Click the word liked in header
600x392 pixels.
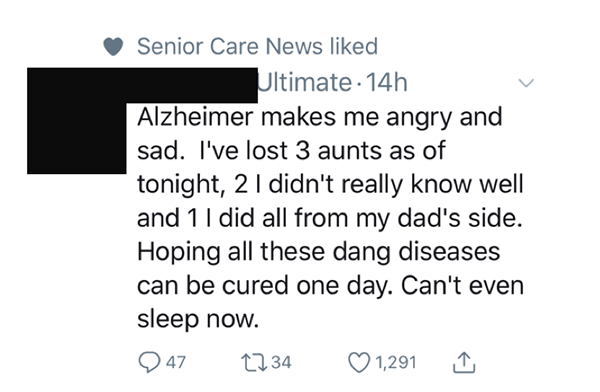354,46
